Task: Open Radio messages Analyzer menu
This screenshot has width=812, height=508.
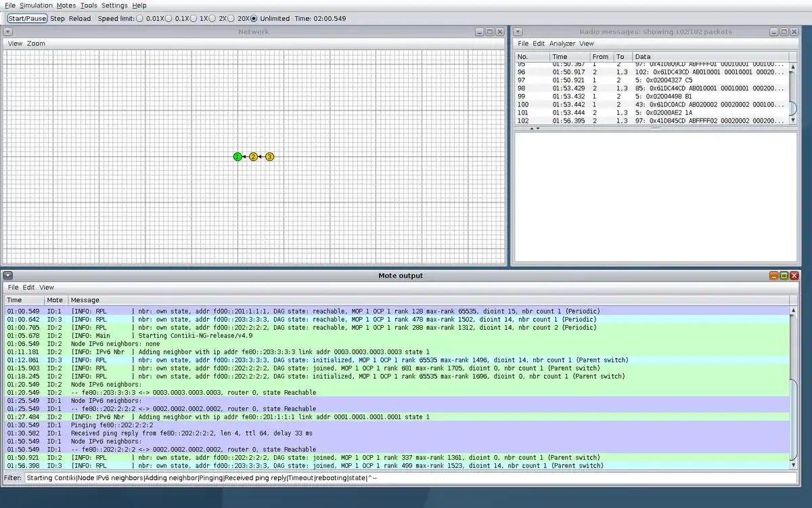Action: coord(562,43)
